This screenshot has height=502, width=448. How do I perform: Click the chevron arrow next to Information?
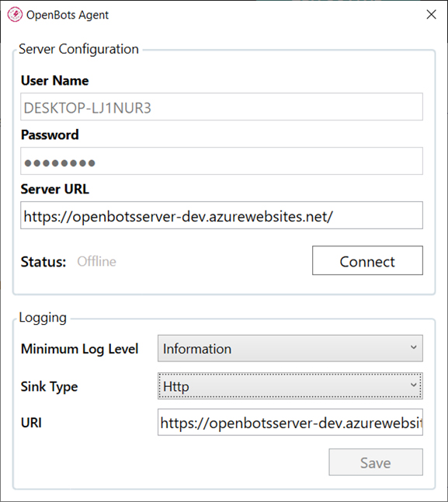point(414,347)
